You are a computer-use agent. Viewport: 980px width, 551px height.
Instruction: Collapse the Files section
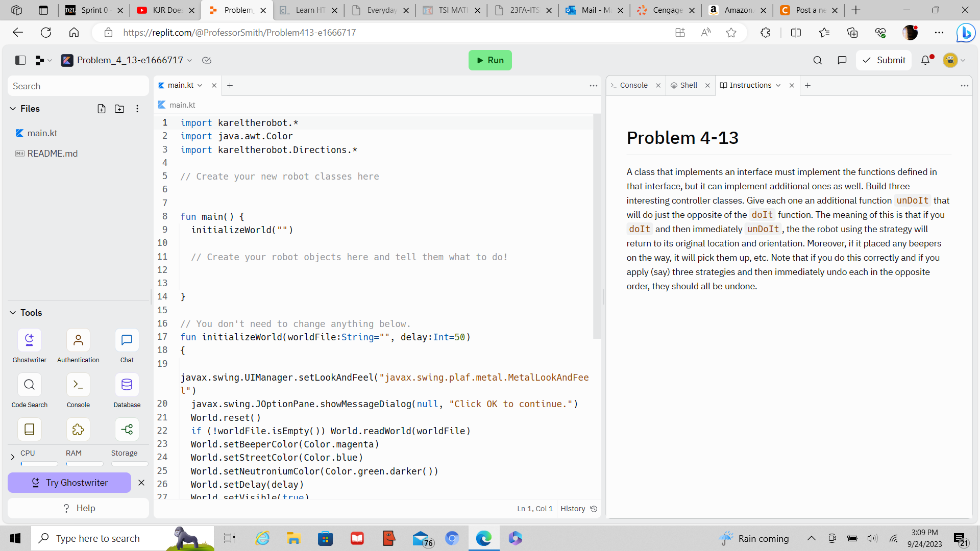(x=12, y=109)
